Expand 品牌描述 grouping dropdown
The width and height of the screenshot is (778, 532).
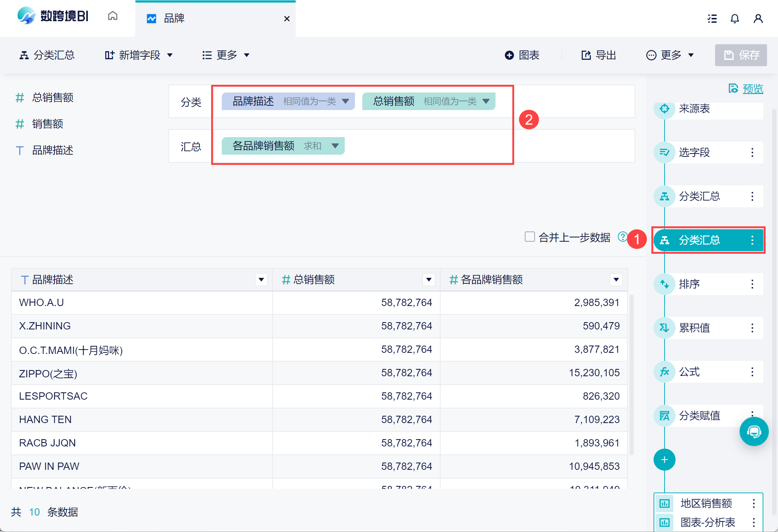[345, 101]
